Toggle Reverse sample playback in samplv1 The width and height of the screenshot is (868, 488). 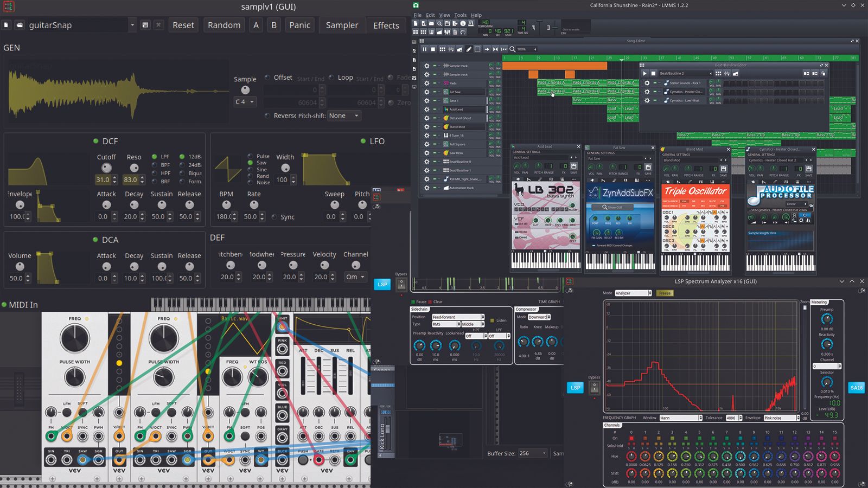pyautogui.click(x=267, y=115)
